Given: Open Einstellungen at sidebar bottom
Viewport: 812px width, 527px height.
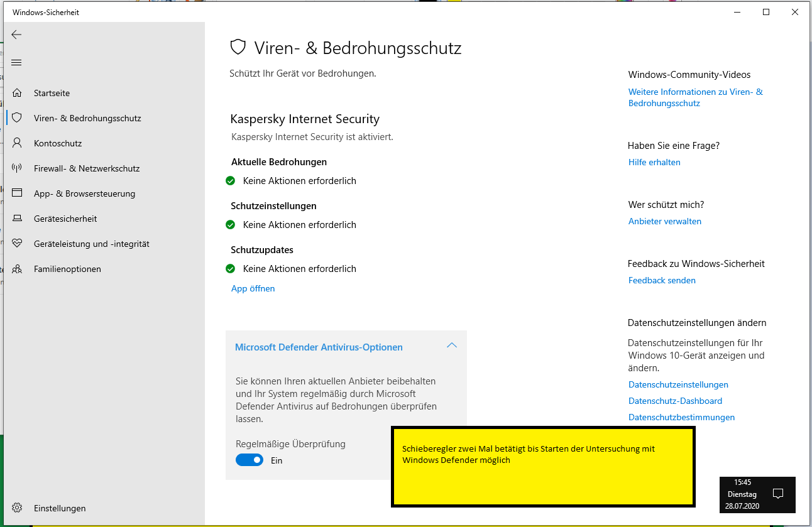Looking at the screenshot, I should 60,508.
